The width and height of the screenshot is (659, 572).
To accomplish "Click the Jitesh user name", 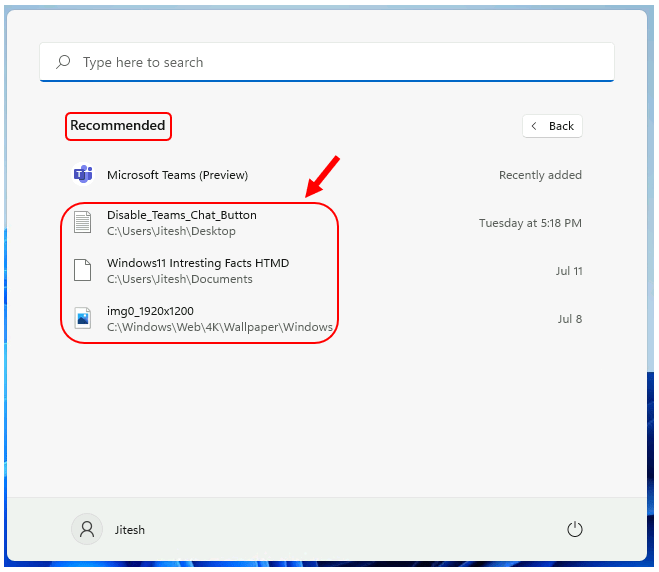I will pos(129,530).
